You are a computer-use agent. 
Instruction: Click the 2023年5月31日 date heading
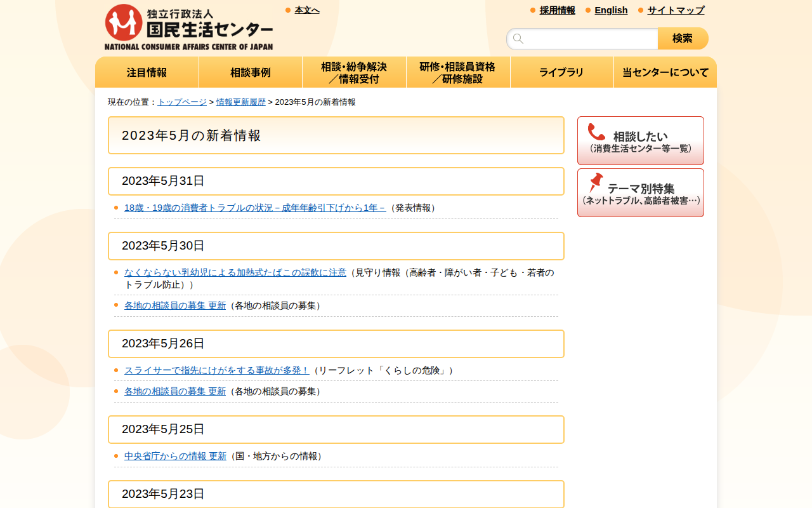click(336, 181)
